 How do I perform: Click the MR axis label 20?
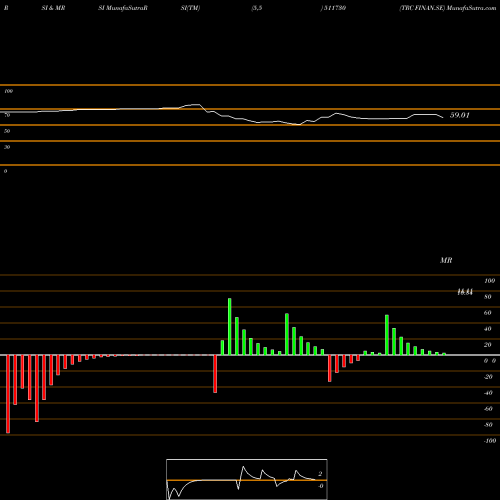coord(488,345)
